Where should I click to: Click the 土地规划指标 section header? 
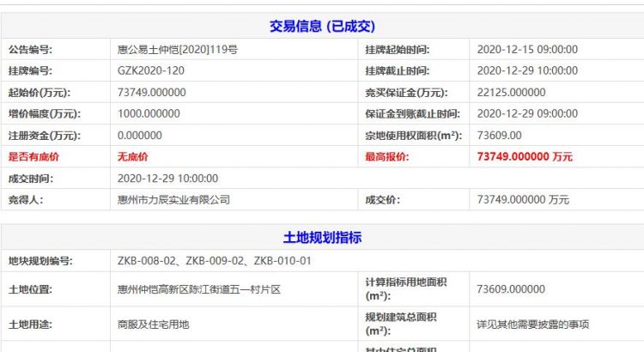322,237
